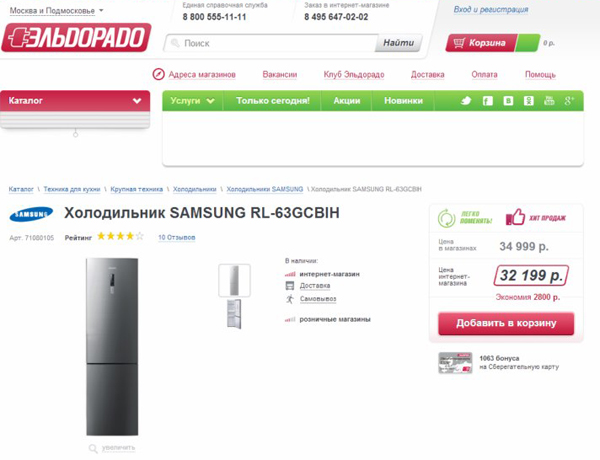Screen dimensions: 600x460
Task: Open the Odnoklassniki social icon
Action: click(529, 101)
